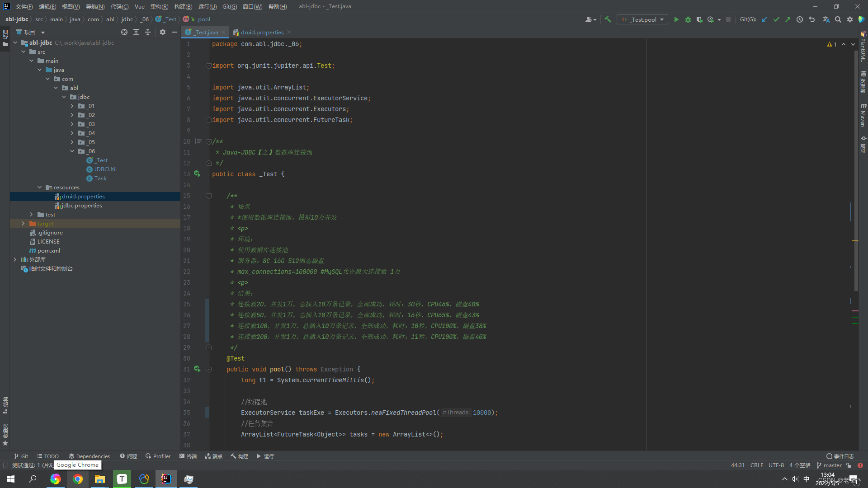The width and height of the screenshot is (868, 488).
Task: Open File Explorer from taskbar
Action: pyautogui.click(x=100, y=479)
